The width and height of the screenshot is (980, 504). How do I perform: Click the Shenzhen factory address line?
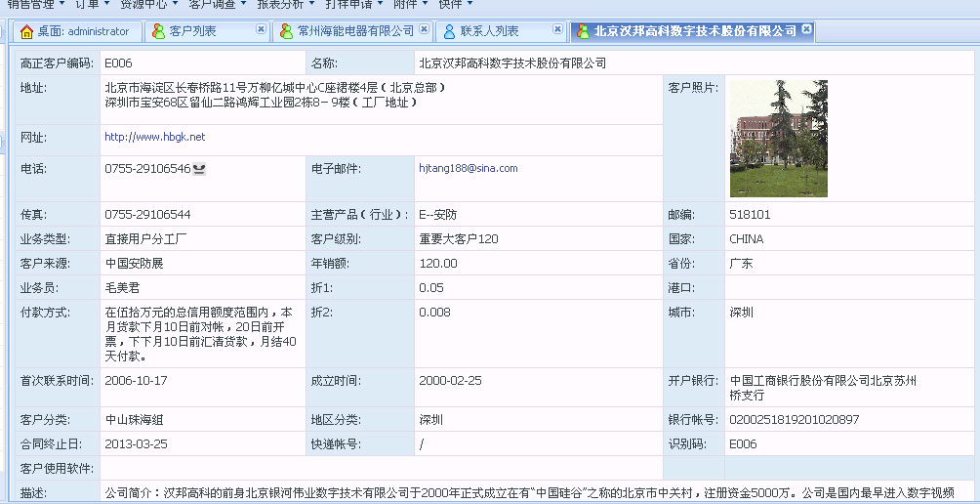[261, 102]
